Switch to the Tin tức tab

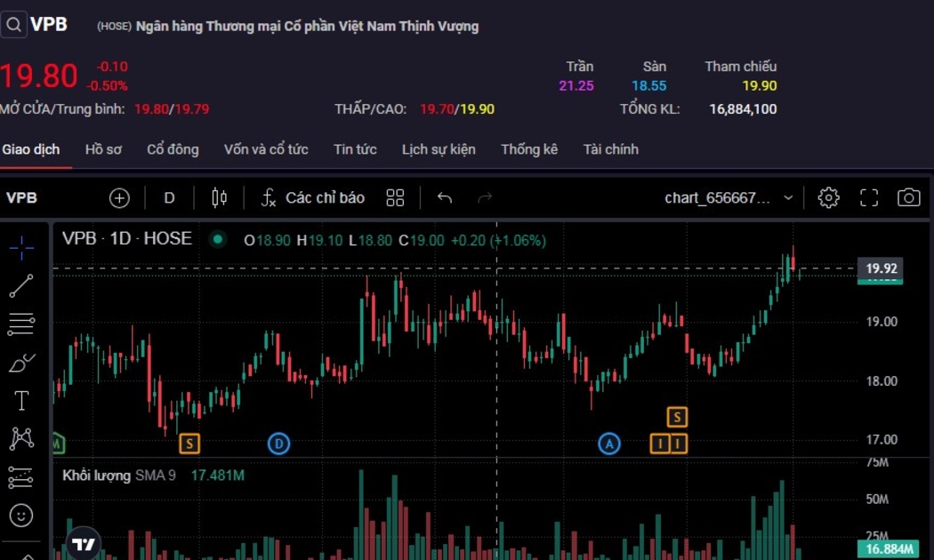click(x=355, y=149)
